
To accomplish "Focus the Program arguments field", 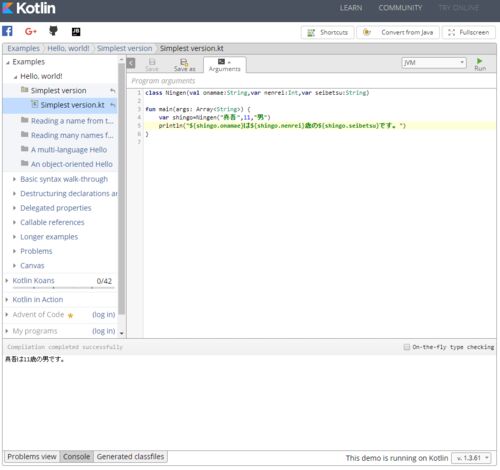I will pyautogui.click(x=311, y=81).
